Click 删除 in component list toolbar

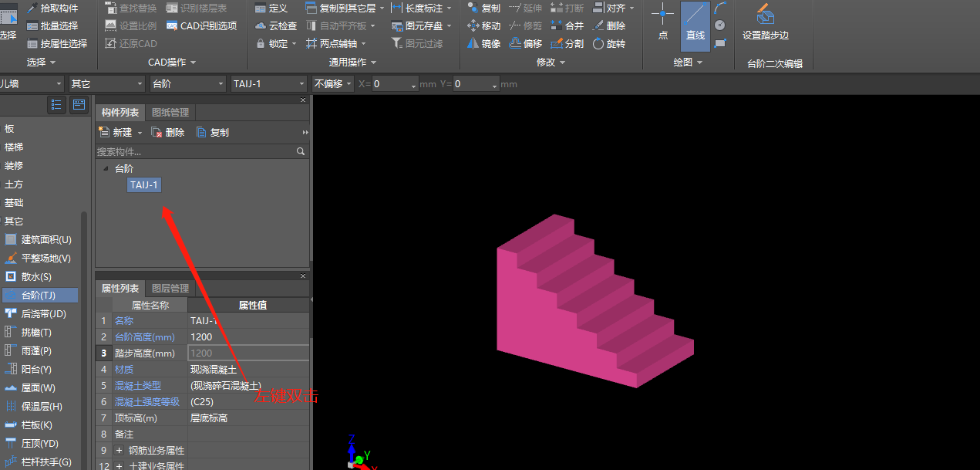[x=168, y=133]
